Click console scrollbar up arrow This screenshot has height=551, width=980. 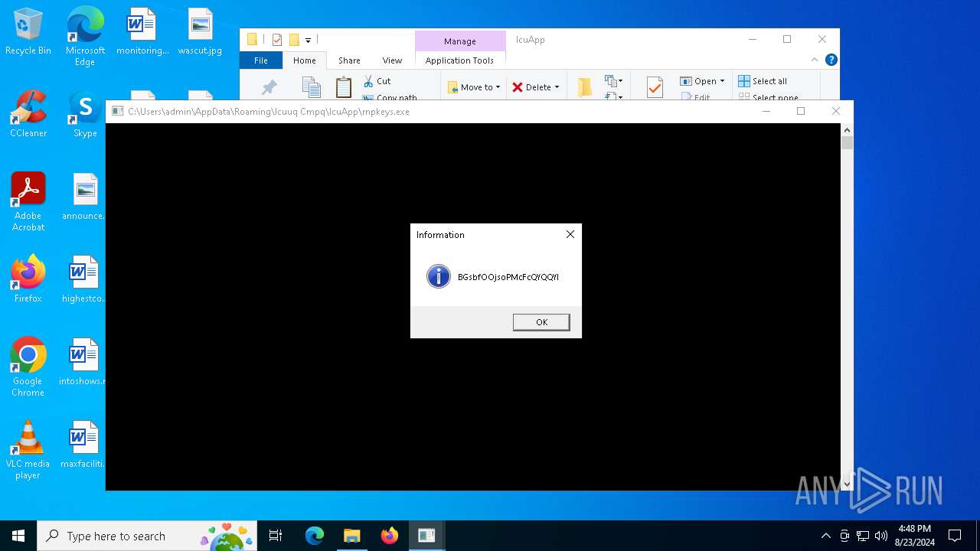[847, 129]
